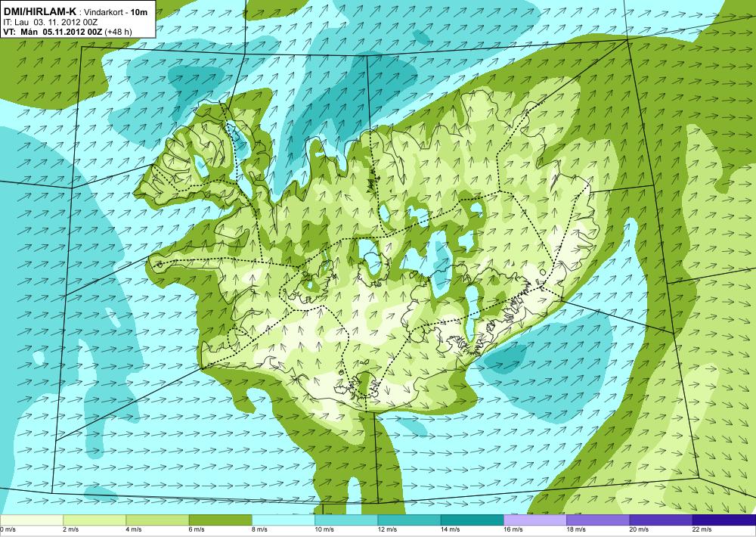756x537 pixels.
Task: Click the '4 m/s' legend label
Action: (134, 529)
